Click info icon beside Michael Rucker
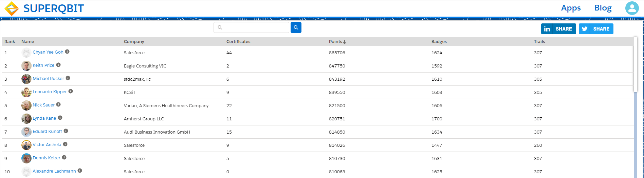 coord(68,78)
